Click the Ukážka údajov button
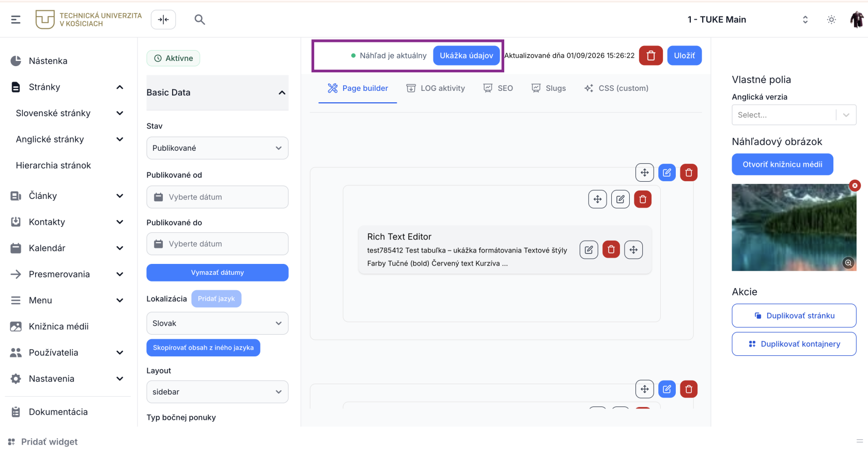Image resolution: width=868 pixels, height=456 pixels. tap(467, 56)
